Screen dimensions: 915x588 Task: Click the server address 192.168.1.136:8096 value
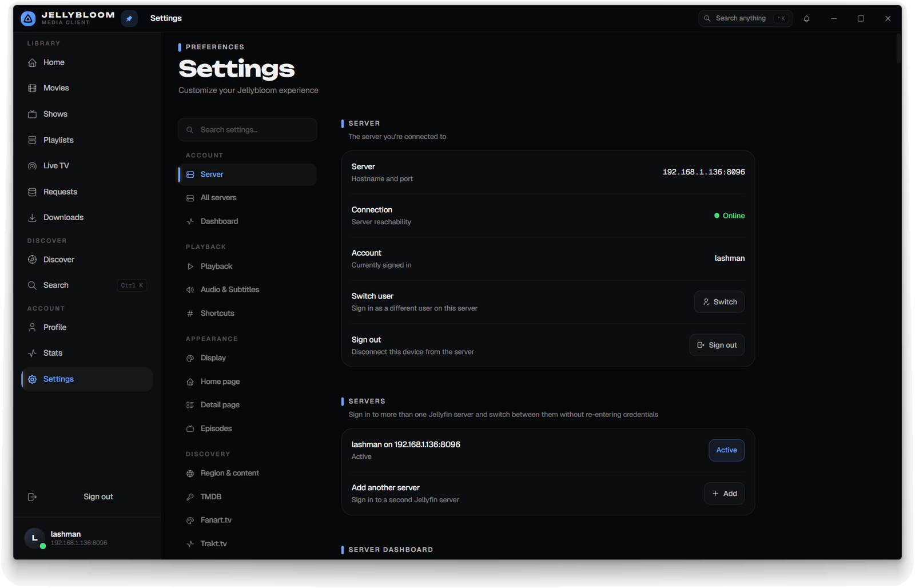[x=703, y=172]
